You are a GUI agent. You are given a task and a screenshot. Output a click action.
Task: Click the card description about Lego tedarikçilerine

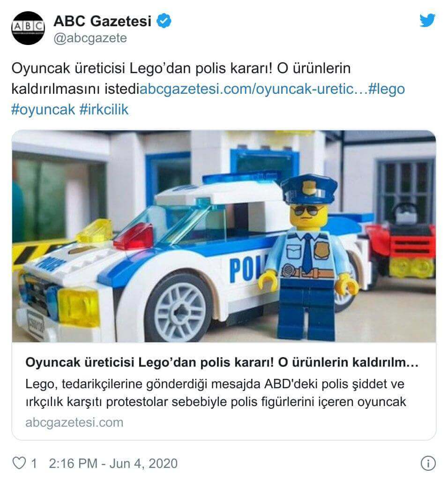216,393
